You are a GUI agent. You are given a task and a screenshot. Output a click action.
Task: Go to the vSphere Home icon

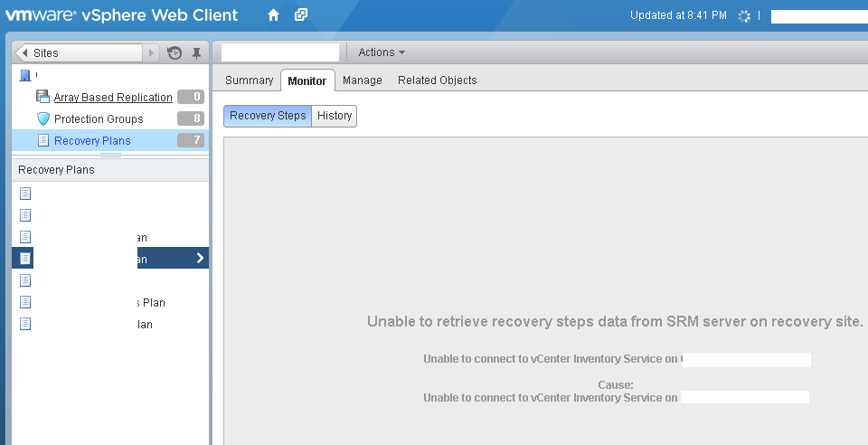tap(273, 15)
